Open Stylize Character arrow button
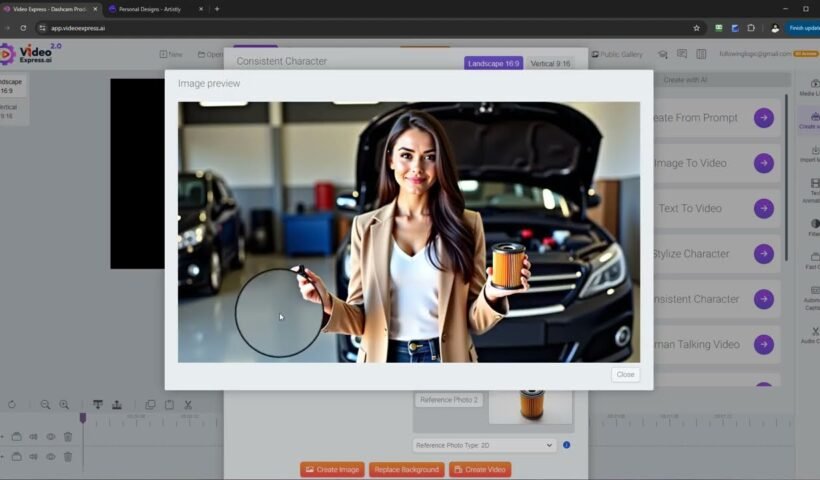The image size is (820, 480). click(x=764, y=254)
